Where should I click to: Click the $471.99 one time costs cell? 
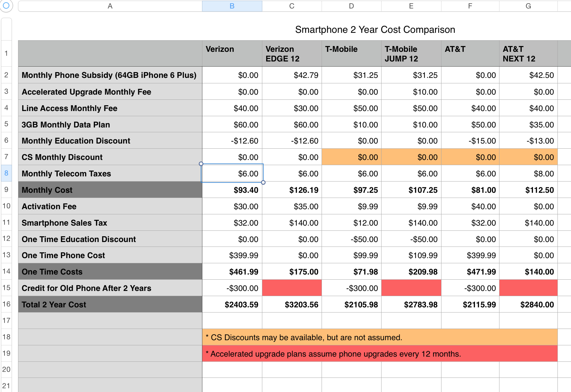(x=470, y=272)
